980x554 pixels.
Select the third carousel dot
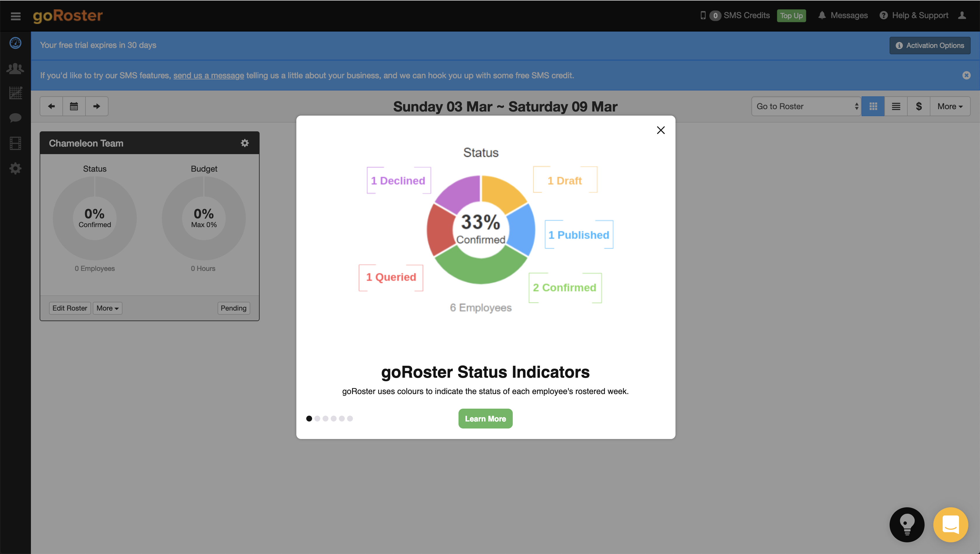point(325,419)
